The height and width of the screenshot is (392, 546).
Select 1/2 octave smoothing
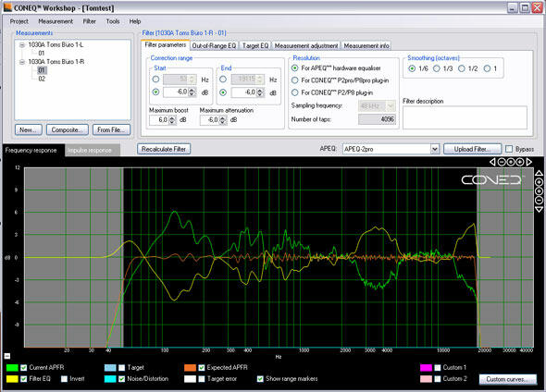(462, 68)
